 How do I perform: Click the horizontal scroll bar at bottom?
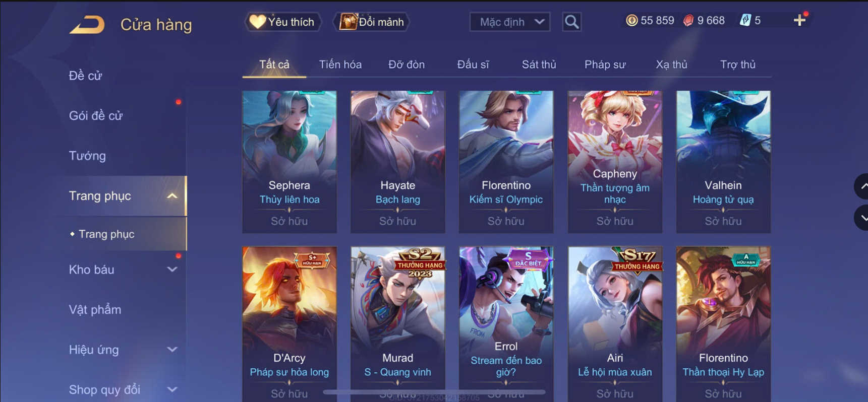[x=434, y=391]
